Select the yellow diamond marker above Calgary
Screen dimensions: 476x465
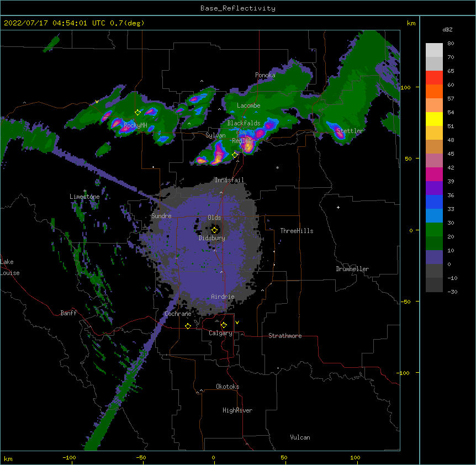click(224, 325)
